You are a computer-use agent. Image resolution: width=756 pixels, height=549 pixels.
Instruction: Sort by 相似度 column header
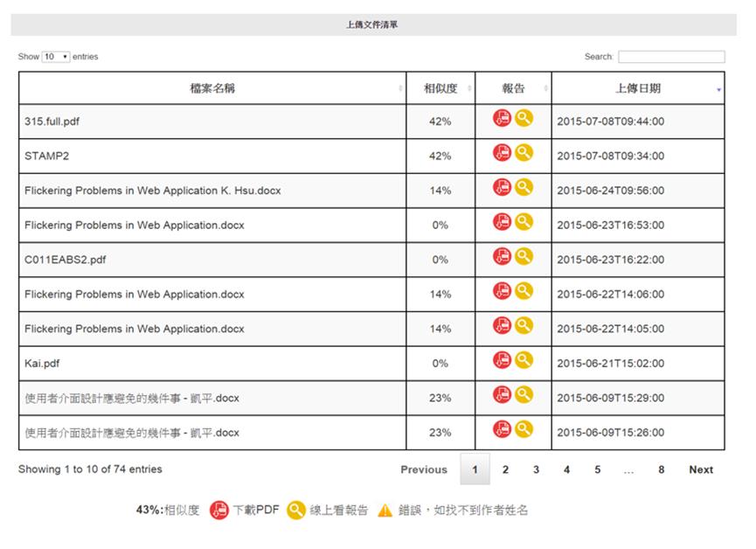(440, 88)
